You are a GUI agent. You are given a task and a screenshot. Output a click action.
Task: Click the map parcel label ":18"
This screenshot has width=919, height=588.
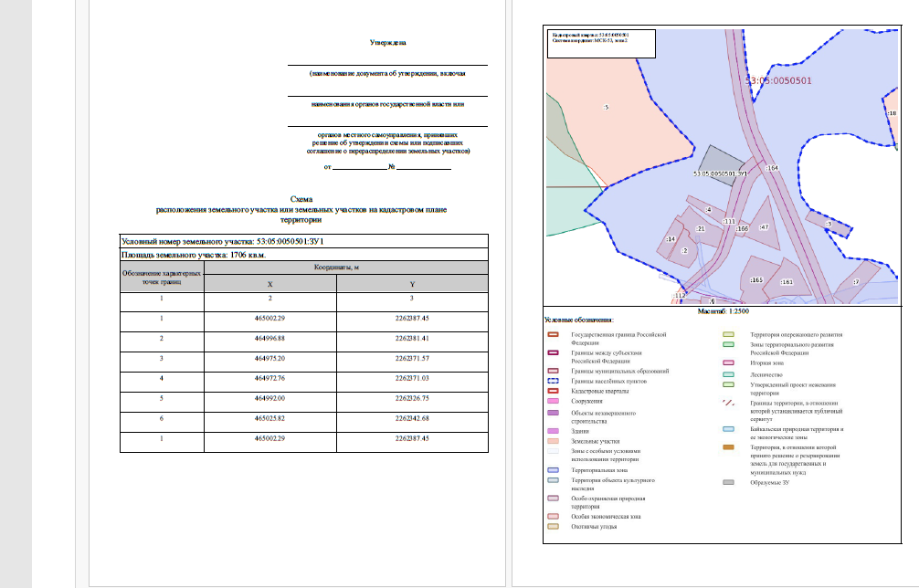tap(892, 113)
